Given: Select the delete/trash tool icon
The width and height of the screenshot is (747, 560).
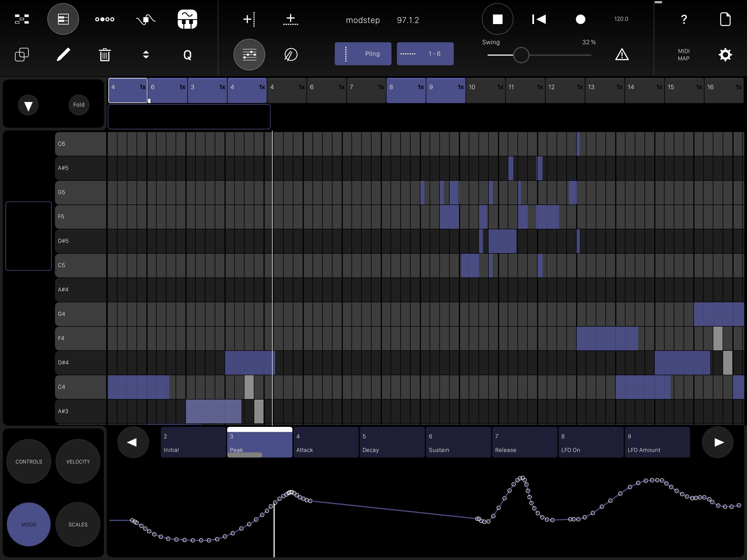Looking at the screenshot, I should [105, 54].
